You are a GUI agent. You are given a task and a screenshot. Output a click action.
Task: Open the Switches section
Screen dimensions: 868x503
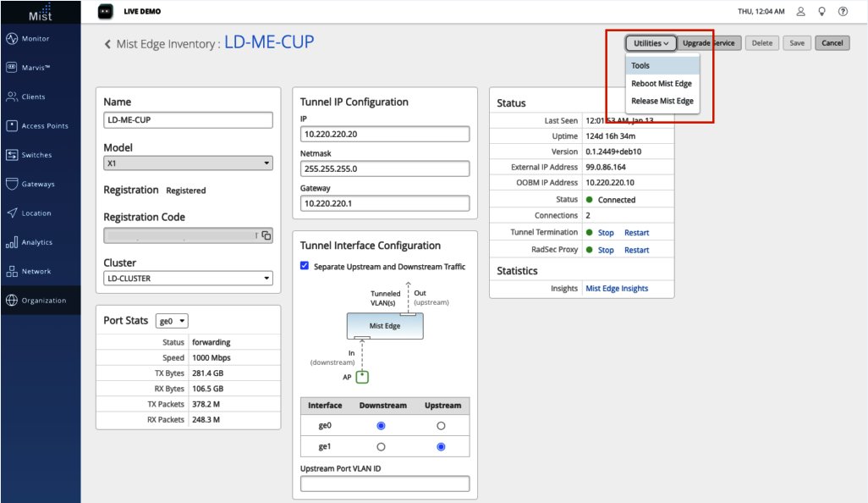36,155
